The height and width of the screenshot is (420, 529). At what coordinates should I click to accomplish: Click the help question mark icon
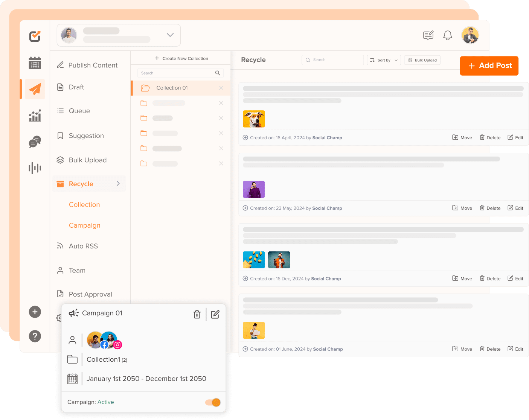click(35, 336)
